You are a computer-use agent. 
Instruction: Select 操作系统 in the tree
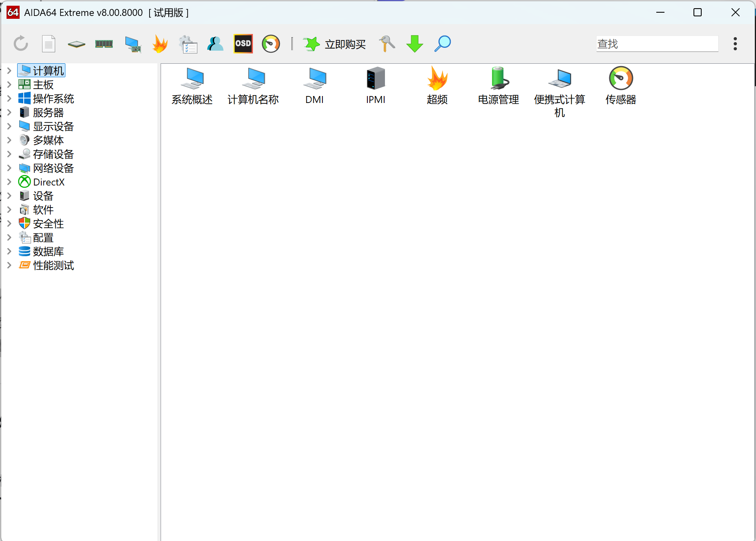click(47, 98)
